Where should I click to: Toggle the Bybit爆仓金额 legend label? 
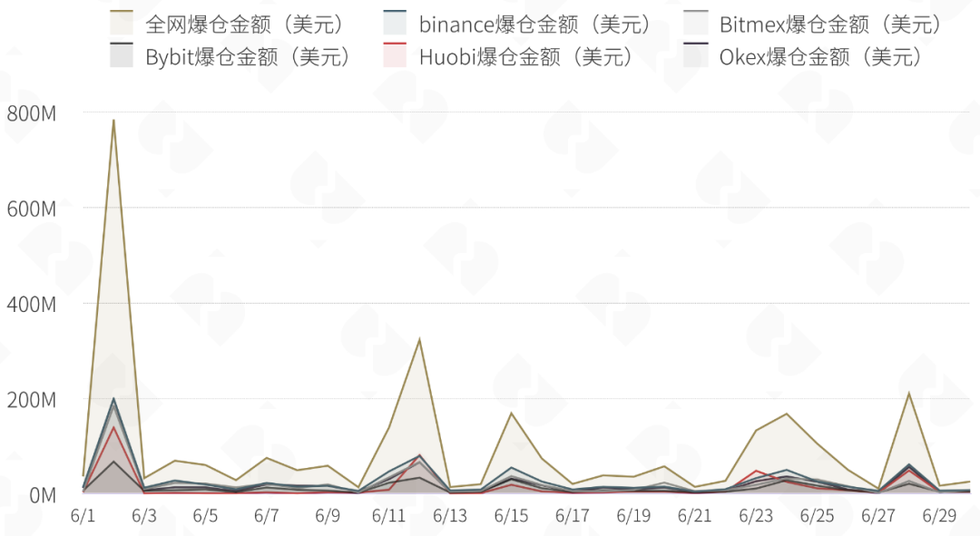point(248,57)
